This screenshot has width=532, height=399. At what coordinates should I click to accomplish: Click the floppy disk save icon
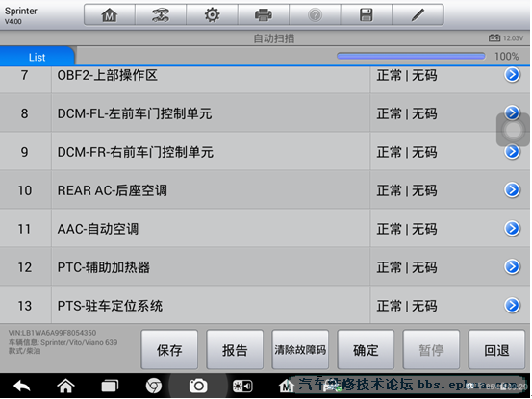367,15
